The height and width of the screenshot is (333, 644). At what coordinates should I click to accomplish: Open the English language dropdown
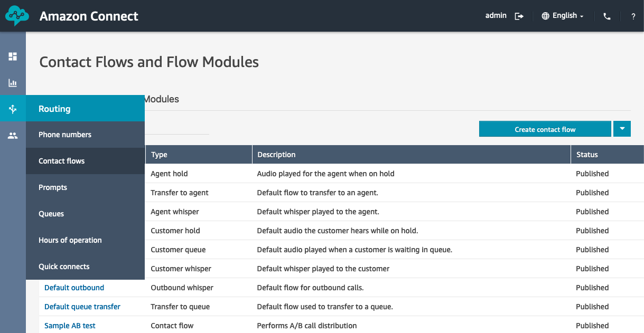pos(563,16)
